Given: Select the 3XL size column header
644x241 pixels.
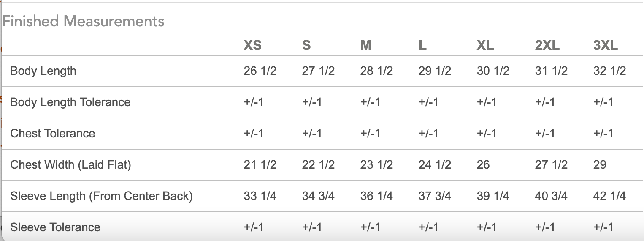Looking at the screenshot, I should 606,45.
